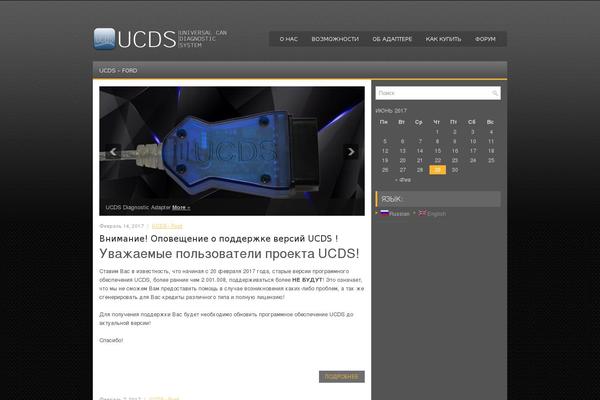
Task: Show previous slide with left arrow
Action: pos(113,152)
